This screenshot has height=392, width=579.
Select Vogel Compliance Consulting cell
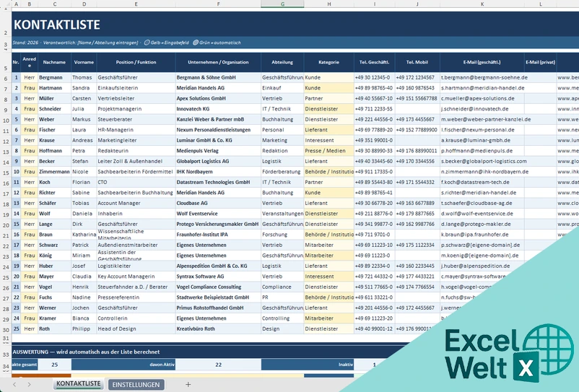tap(218, 287)
